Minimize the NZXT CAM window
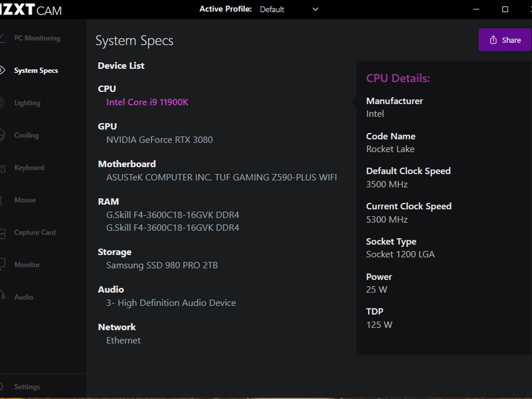The image size is (532, 399). [x=476, y=9]
